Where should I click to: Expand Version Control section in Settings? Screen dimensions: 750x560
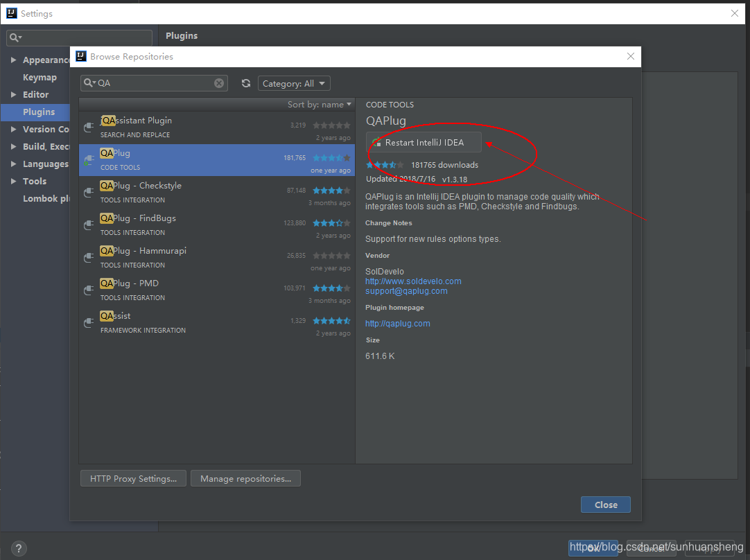(x=13, y=129)
